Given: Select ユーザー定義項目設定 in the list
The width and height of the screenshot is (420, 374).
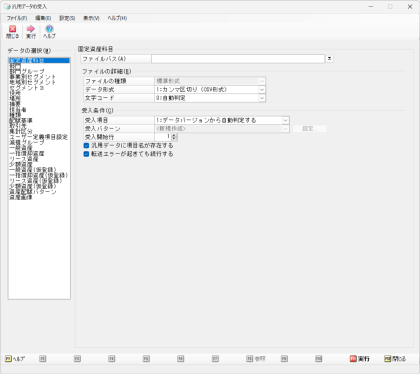Looking at the screenshot, I should [38, 137].
